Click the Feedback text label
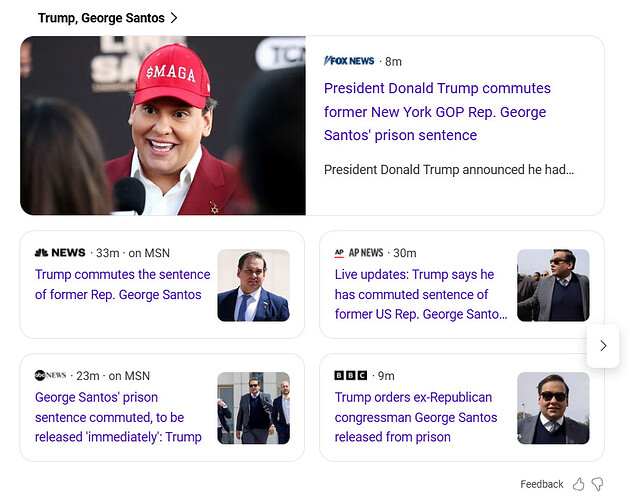 pos(541,484)
